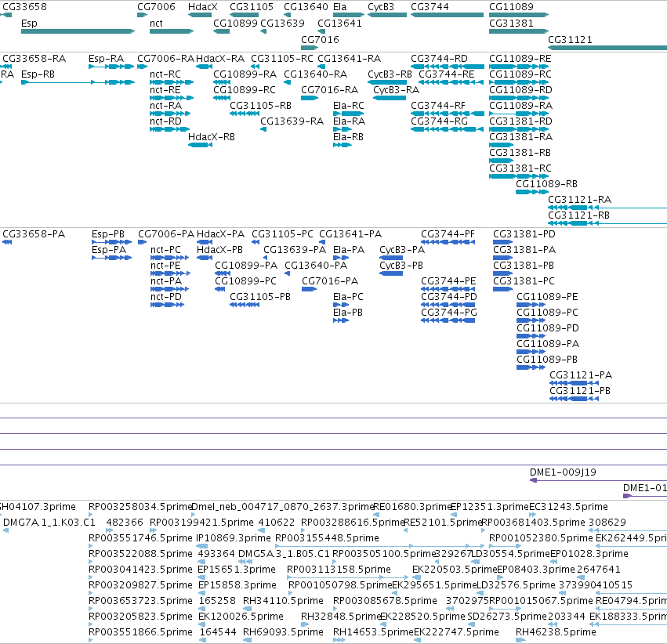Click the CG31121-PB protein glyph
667x644 pixels.
[575, 399]
